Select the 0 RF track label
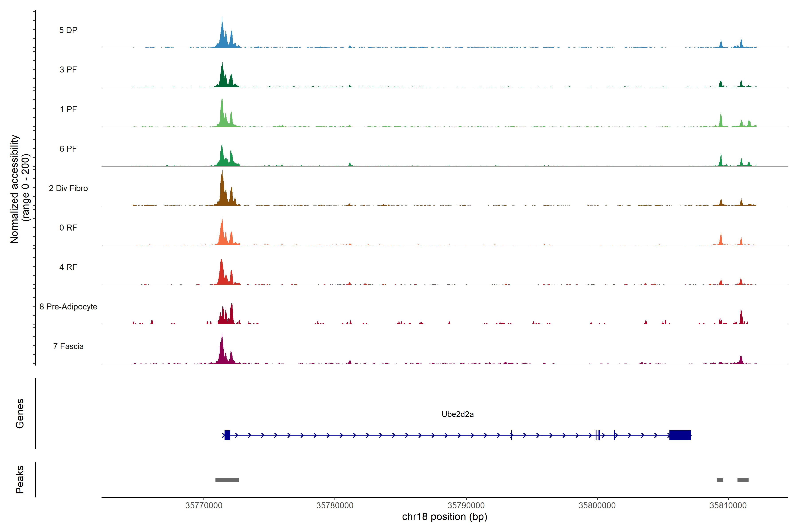The image size is (798, 532). [x=68, y=228]
